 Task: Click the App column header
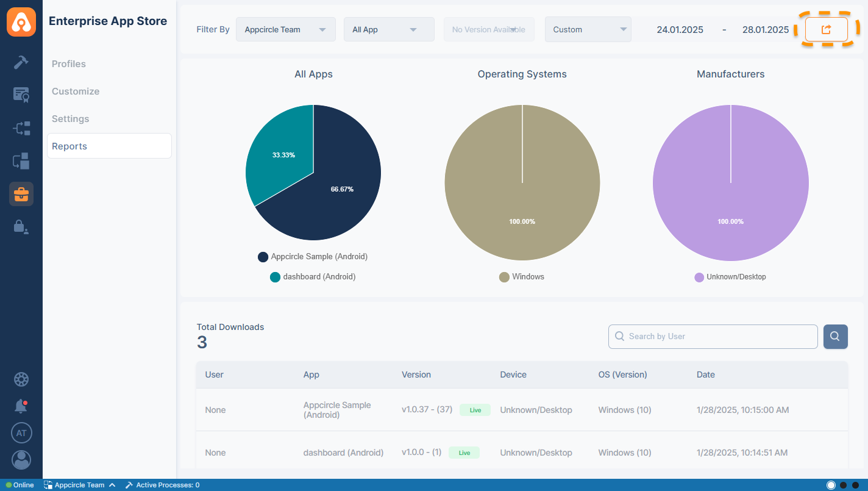point(311,375)
